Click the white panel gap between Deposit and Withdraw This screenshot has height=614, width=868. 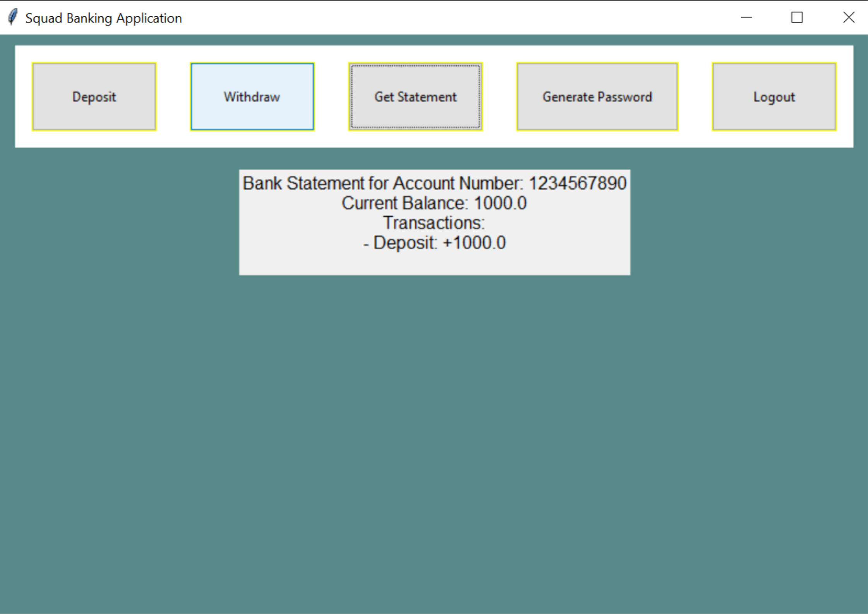point(173,97)
